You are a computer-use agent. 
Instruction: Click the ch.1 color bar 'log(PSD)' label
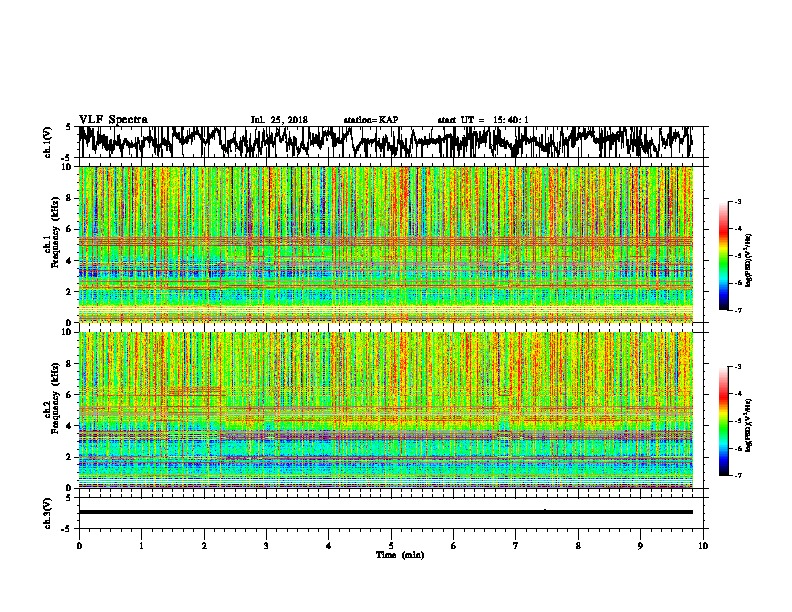(748, 260)
